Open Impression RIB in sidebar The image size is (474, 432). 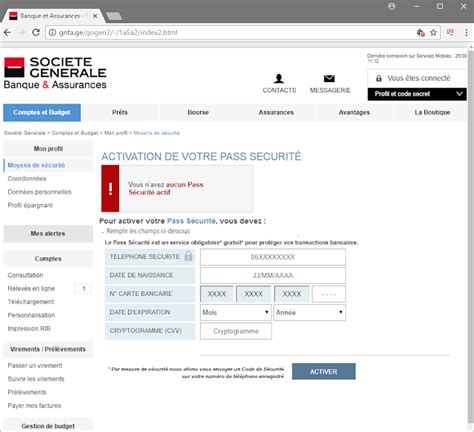pyautogui.click(x=29, y=329)
